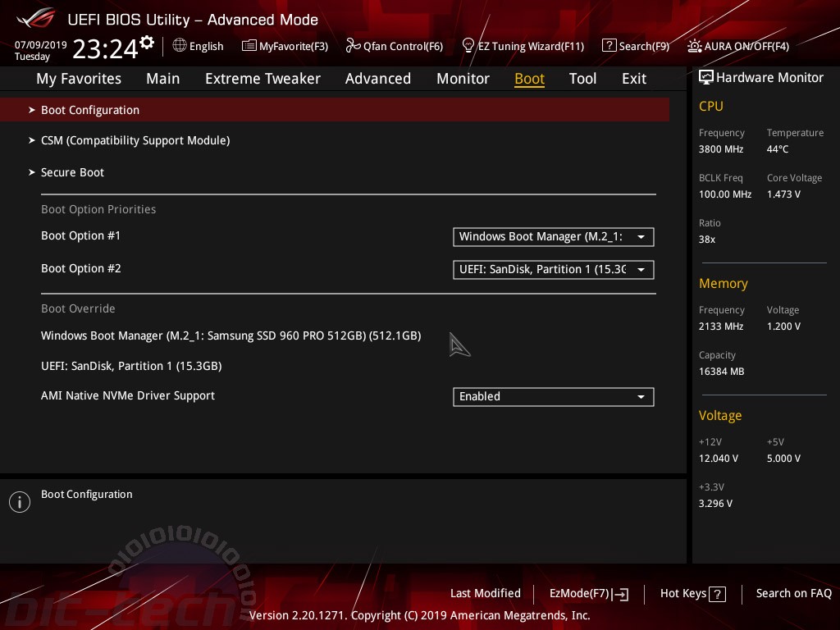The width and height of the screenshot is (840, 630).
Task: Click the 23:24 clock display
Action: point(105,48)
